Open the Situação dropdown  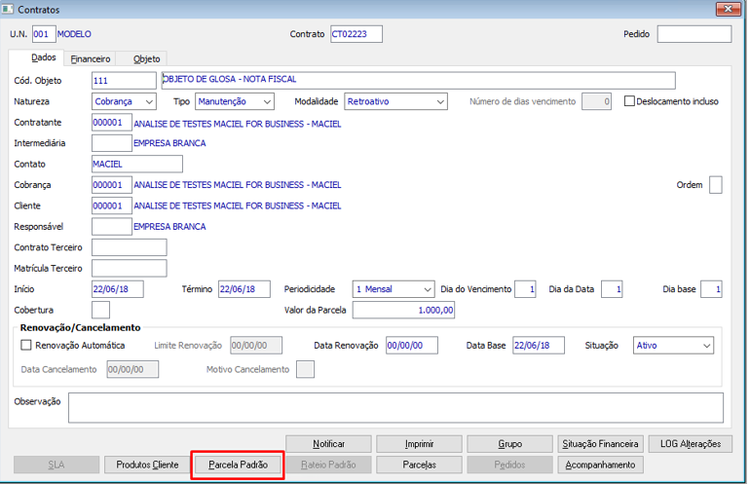tap(673, 345)
